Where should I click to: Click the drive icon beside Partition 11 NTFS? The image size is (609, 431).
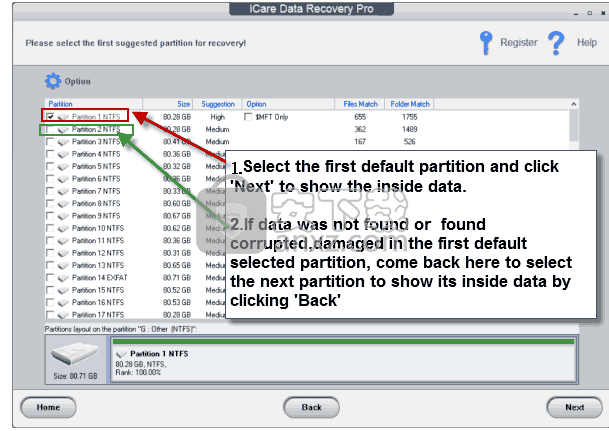point(63,241)
